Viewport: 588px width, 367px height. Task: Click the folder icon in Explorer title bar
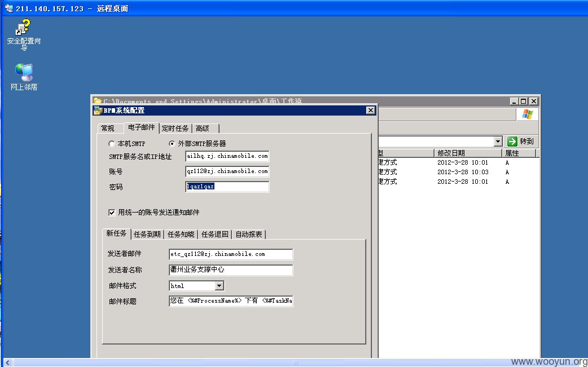click(98, 101)
